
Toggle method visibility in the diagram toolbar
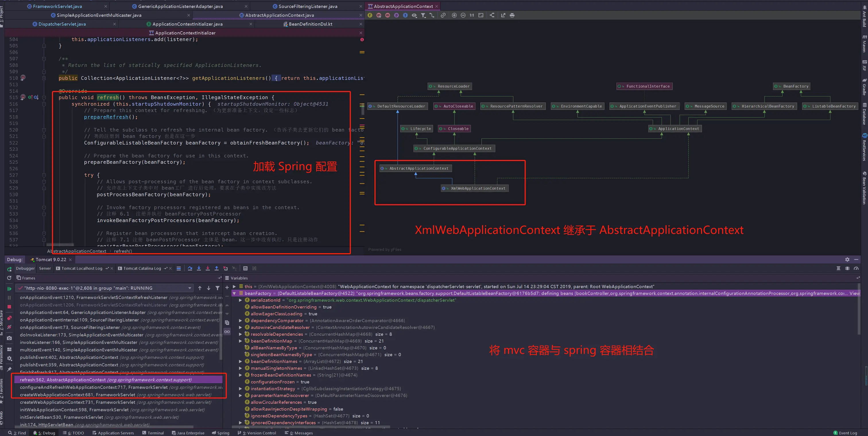coord(387,15)
